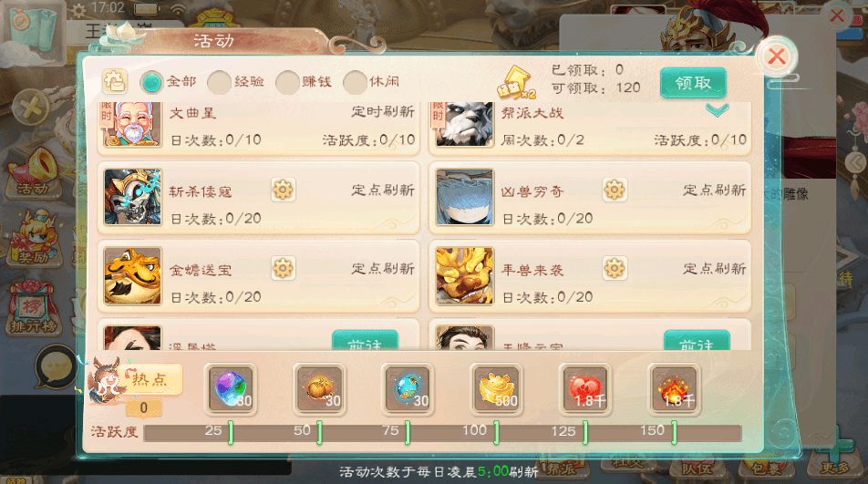Image resolution: width=868 pixels, height=484 pixels.
Task: Click the 活跃度 progress bar marker at 100
Action: (496, 432)
